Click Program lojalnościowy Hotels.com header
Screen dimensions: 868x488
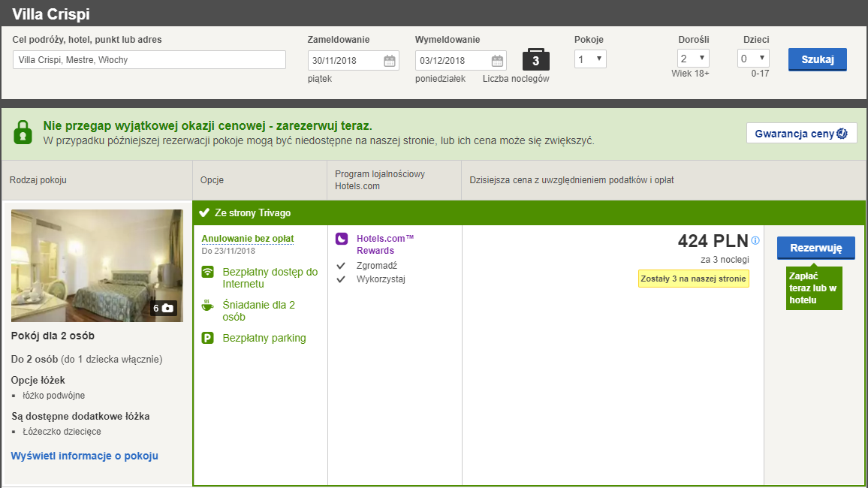(380, 180)
